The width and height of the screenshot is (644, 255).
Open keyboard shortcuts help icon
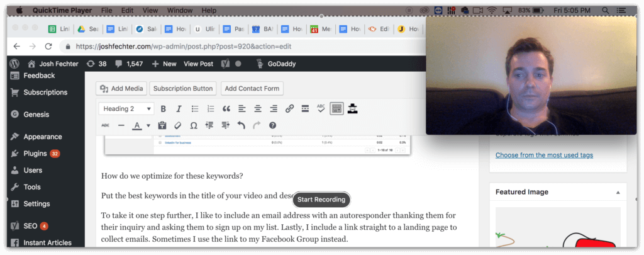272,125
